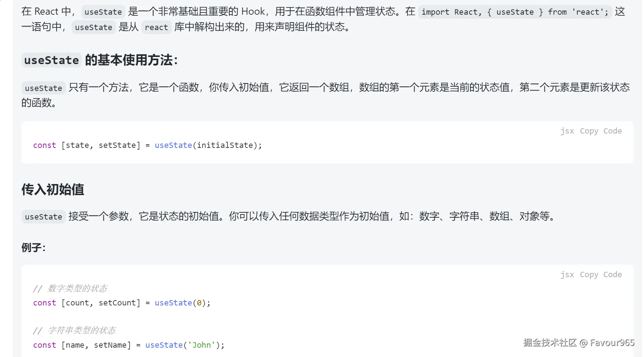
Task: Click the inline import React statement code
Action: pyautogui.click(x=514, y=12)
